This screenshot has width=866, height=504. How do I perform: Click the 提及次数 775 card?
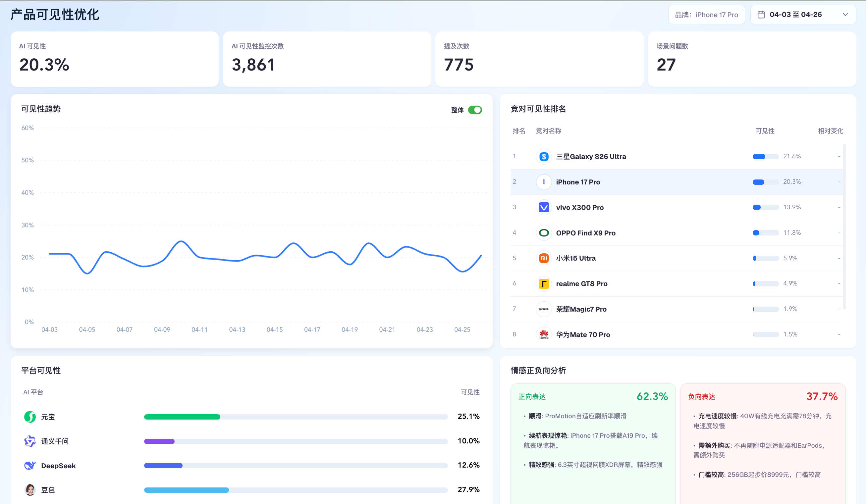(x=539, y=59)
